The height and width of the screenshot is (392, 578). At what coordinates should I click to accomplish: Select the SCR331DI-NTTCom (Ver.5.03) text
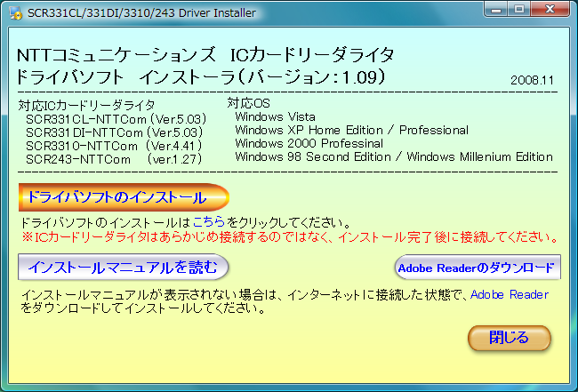115,132
